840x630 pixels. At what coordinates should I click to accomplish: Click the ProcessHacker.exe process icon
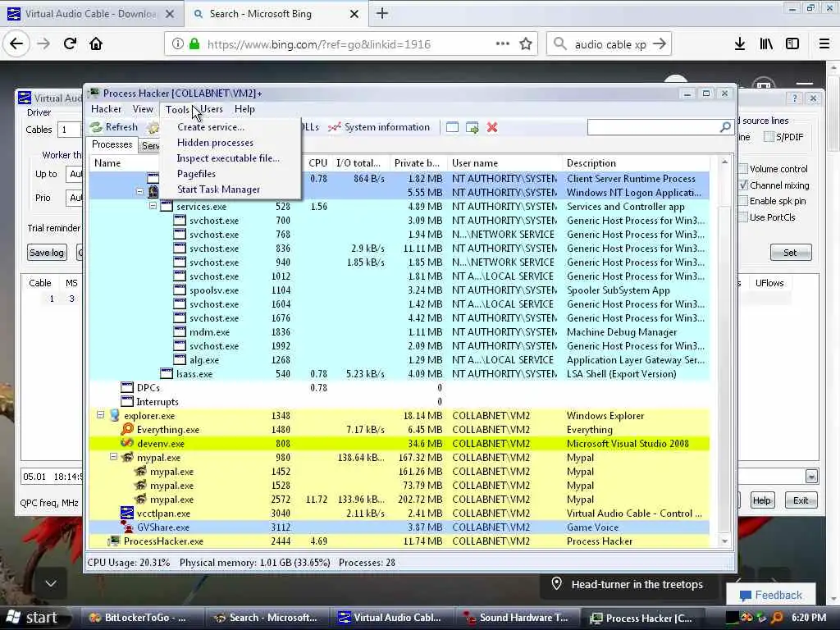pyautogui.click(x=113, y=541)
